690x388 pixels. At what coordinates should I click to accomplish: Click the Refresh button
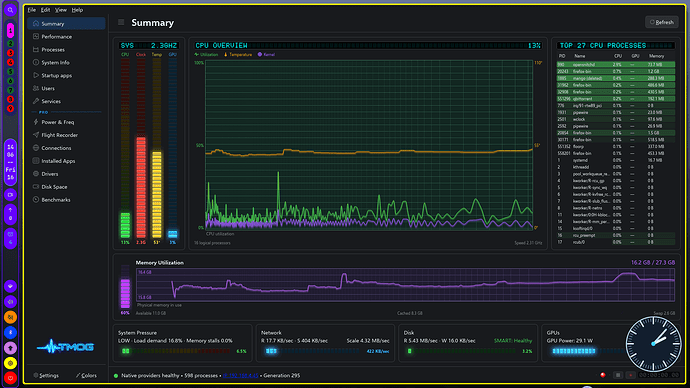click(662, 22)
